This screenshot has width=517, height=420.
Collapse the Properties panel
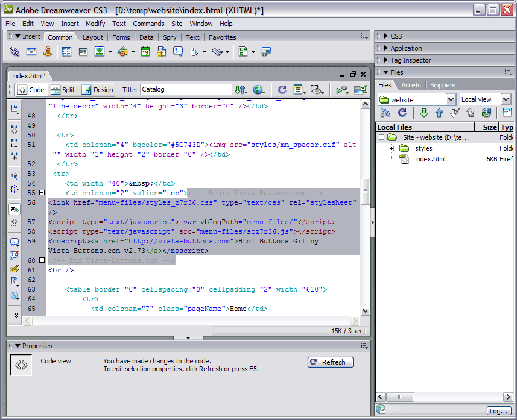[x=18, y=346]
